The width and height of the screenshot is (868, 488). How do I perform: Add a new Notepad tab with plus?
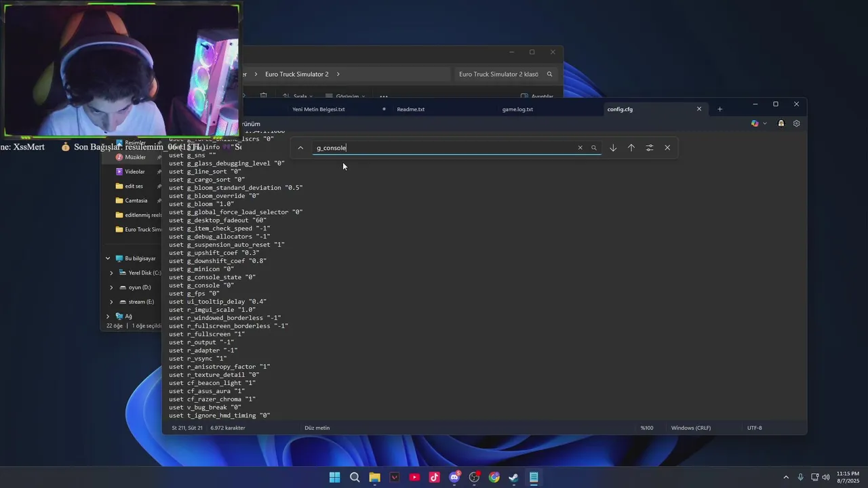pos(720,109)
